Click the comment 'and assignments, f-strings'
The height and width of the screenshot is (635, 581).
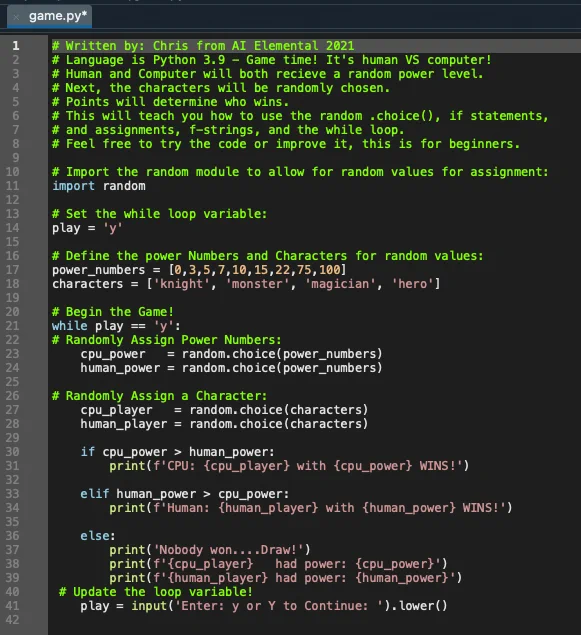tap(228, 130)
